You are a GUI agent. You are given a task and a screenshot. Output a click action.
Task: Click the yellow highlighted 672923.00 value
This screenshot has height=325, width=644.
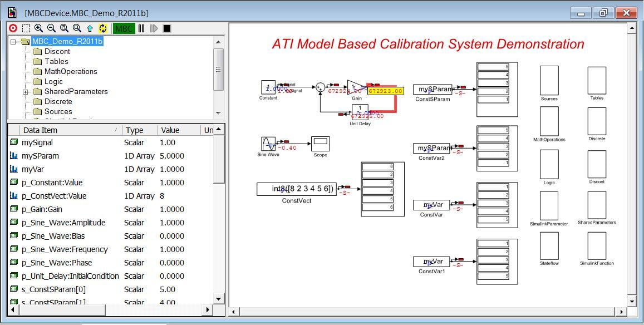[x=386, y=91]
